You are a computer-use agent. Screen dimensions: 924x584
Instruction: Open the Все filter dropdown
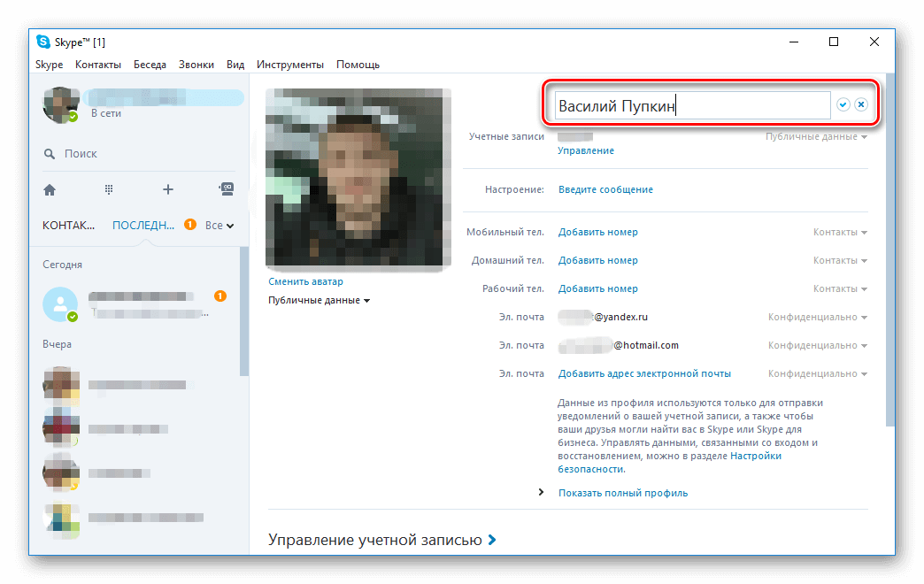click(219, 226)
